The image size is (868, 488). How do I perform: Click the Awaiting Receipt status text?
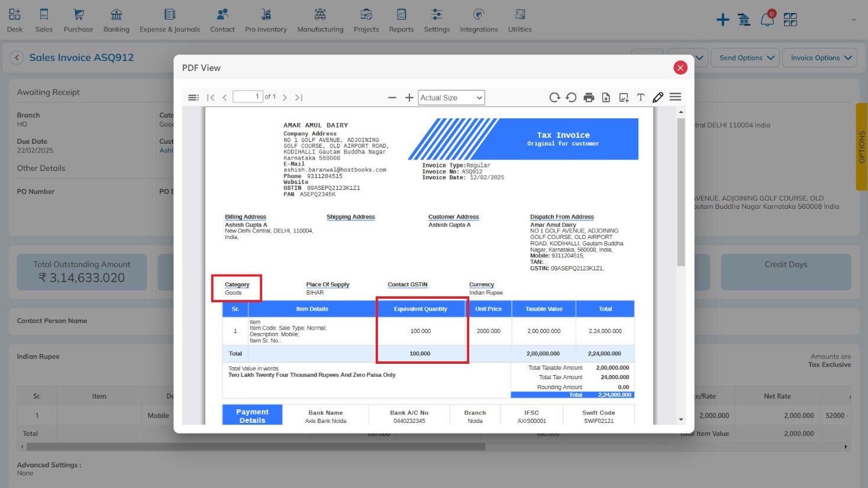tap(49, 92)
